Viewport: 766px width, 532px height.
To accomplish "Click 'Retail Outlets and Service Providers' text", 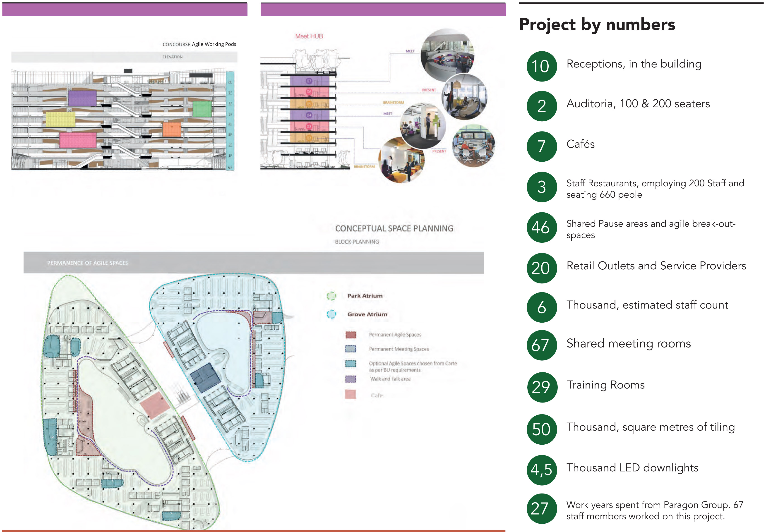I will click(x=656, y=266).
